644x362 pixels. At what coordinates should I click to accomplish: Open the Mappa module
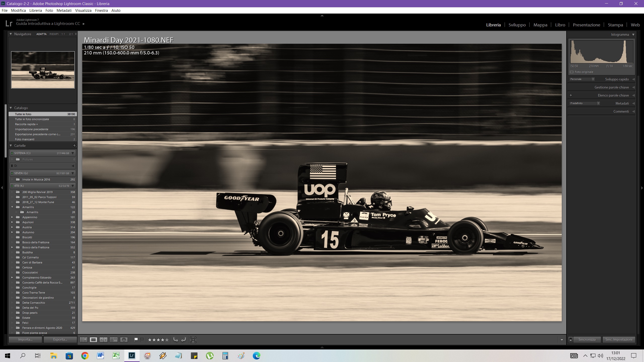540,25
